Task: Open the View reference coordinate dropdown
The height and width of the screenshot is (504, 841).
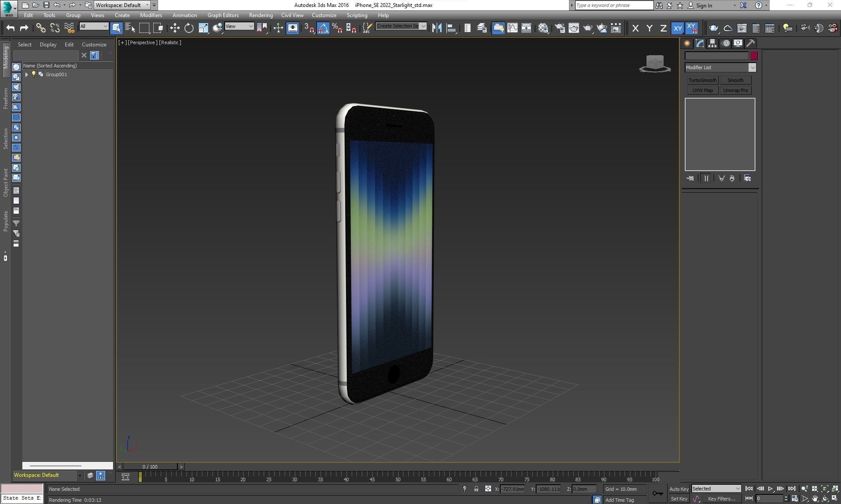Action: pos(239,26)
